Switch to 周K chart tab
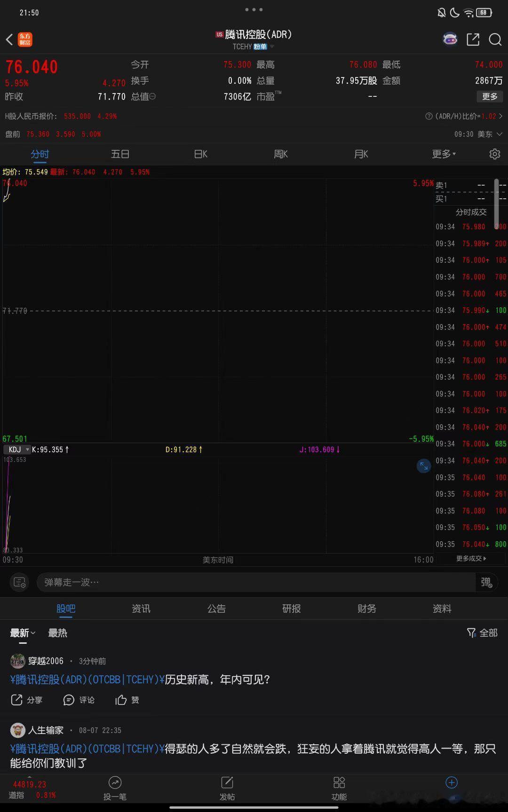The height and width of the screenshot is (812, 508). [x=281, y=154]
